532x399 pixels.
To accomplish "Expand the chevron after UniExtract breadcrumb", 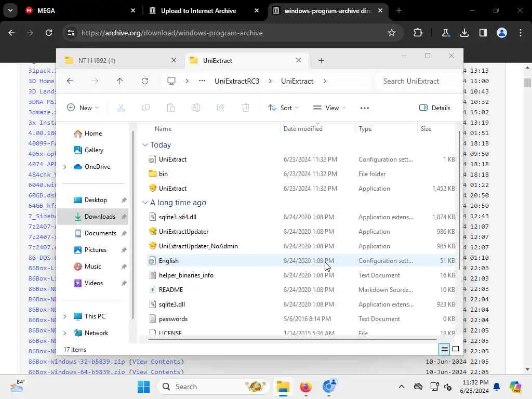I will tap(325, 81).
